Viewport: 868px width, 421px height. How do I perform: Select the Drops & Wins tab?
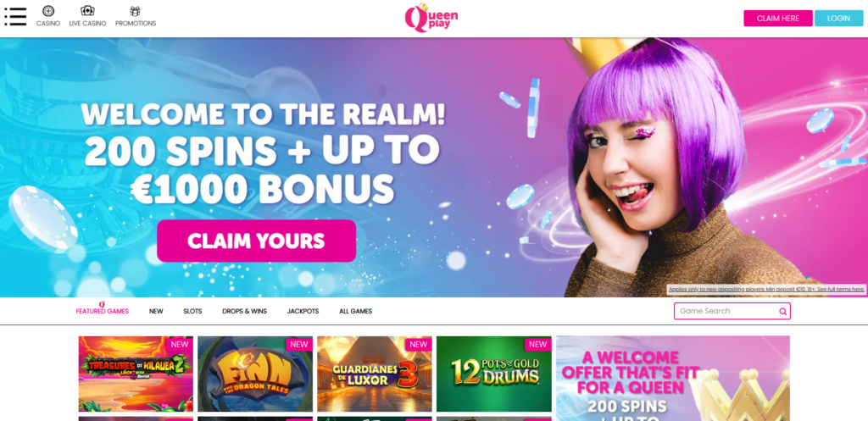pos(245,312)
